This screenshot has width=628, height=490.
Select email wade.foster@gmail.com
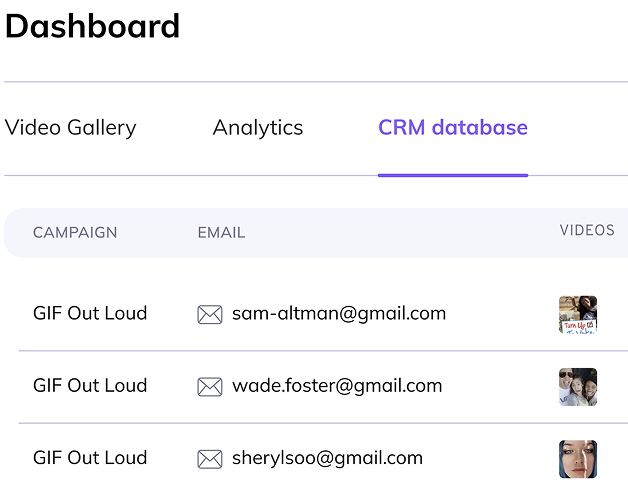[x=337, y=386]
